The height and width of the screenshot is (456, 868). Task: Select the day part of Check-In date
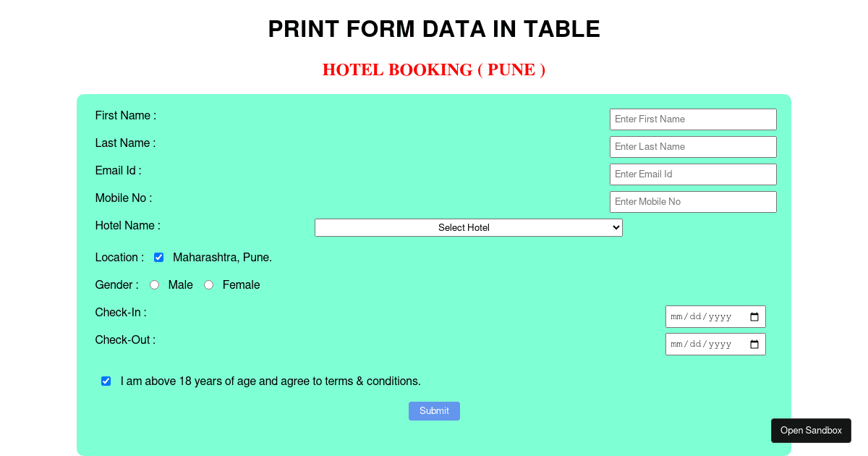697,317
